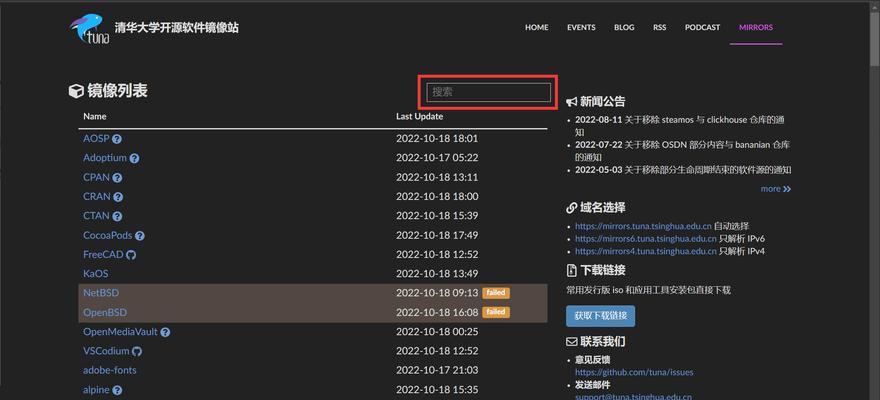The width and height of the screenshot is (880, 400).
Task: Open the help icon next to CocoaPods
Action: pyautogui.click(x=140, y=236)
